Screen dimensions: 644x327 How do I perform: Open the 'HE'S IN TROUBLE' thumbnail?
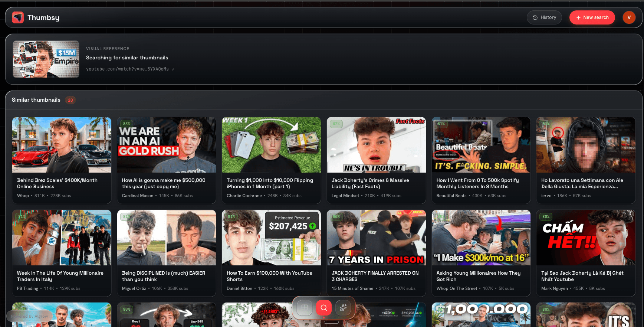376,145
